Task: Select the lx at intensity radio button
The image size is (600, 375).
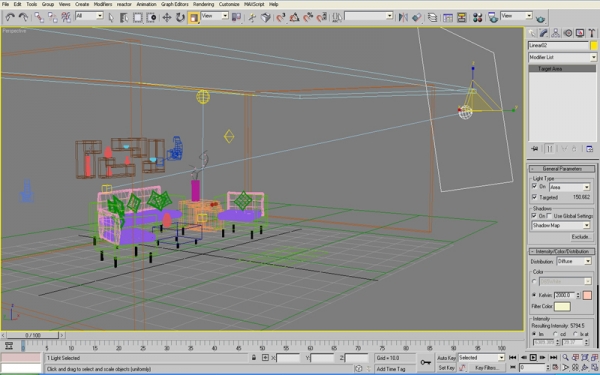Action: [576, 334]
